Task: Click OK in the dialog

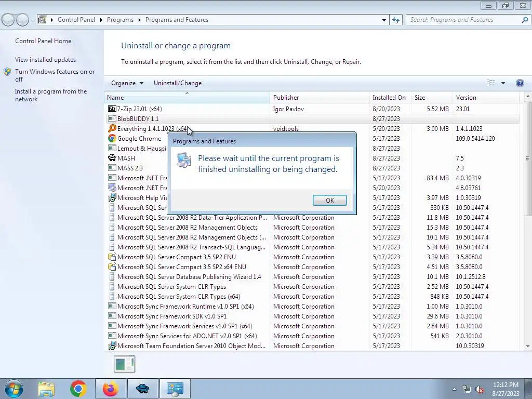Action: pyautogui.click(x=330, y=200)
